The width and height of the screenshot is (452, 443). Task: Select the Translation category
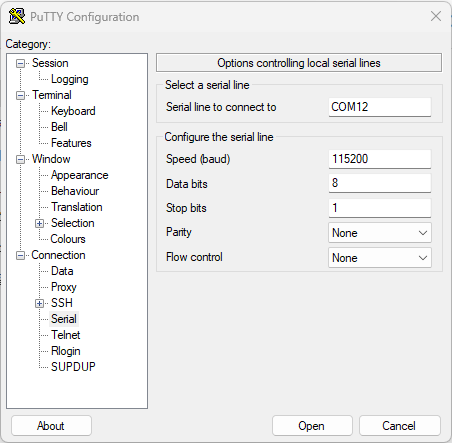coord(77,207)
